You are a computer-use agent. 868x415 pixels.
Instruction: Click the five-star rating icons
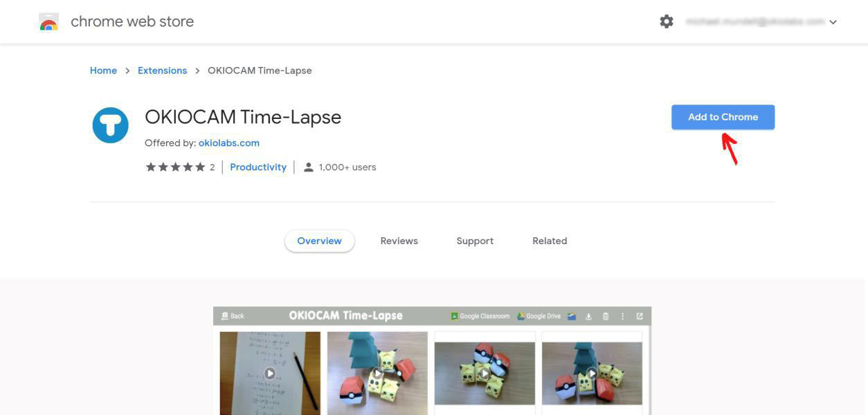pyautogui.click(x=175, y=167)
